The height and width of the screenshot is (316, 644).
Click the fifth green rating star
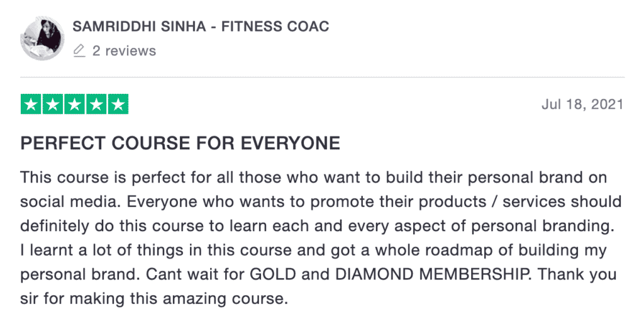click(x=118, y=104)
